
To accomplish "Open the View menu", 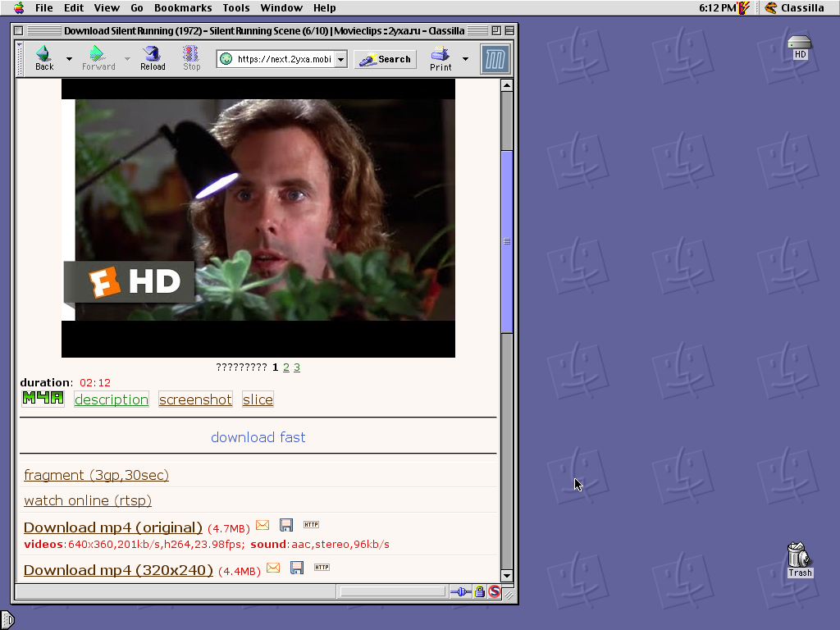I will [x=107, y=7].
